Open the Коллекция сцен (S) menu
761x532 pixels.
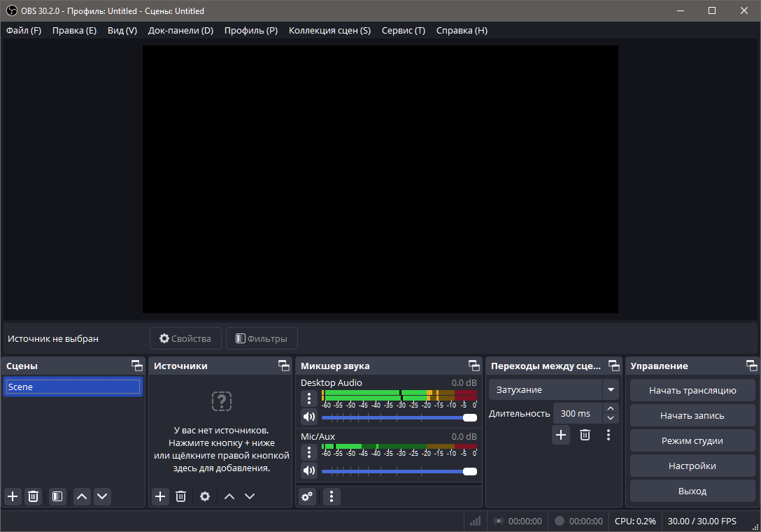(329, 31)
